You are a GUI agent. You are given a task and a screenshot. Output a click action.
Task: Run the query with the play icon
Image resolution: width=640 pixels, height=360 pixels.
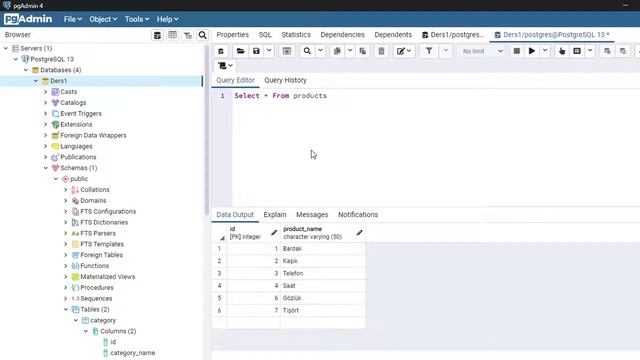532,51
